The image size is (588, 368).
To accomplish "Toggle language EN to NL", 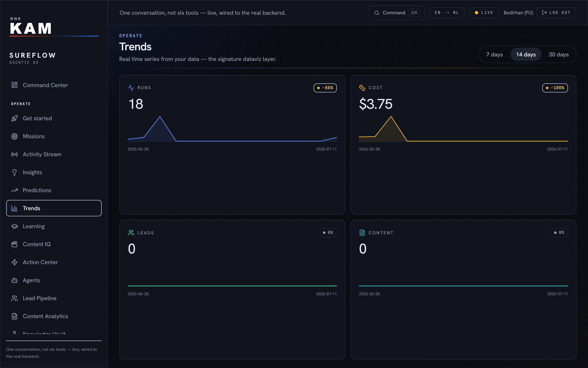I will pyautogui.click(x=447, y=13).
